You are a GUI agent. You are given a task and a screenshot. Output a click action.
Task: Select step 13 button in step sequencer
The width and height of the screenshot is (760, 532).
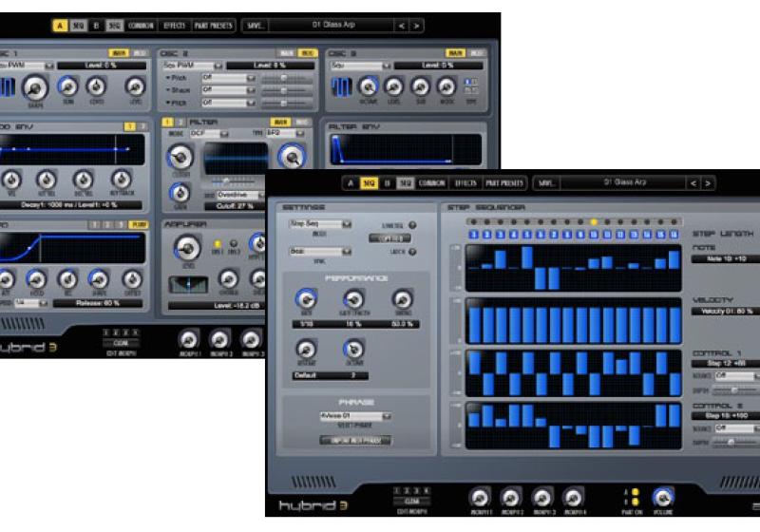click(x=634, y=235)
